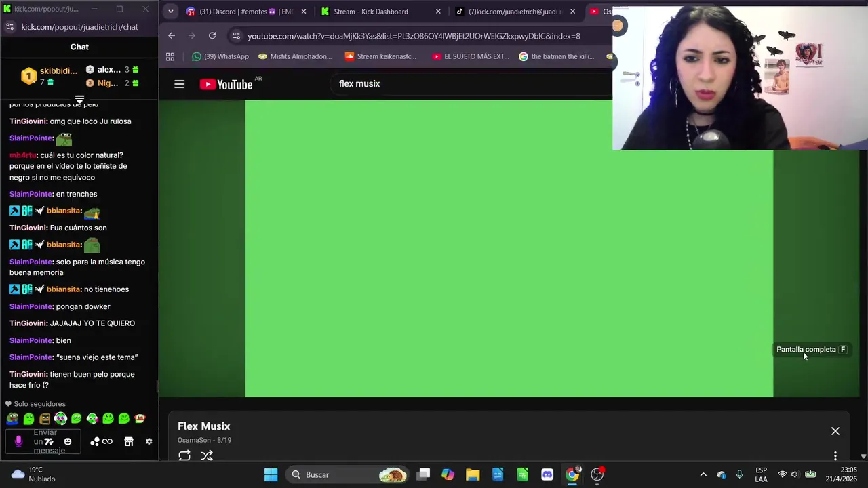The height and width of the screenshot is (488, 868).
Task: Close the Flex Musix playlist panel
Action: tap(835, 431)
